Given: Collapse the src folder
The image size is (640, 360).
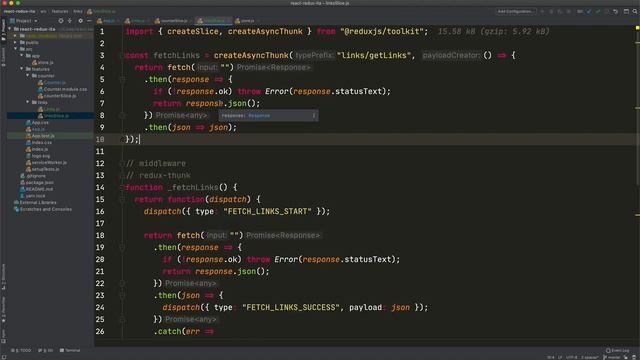Looking at the screenshot, I should click(x=16, y=49).
